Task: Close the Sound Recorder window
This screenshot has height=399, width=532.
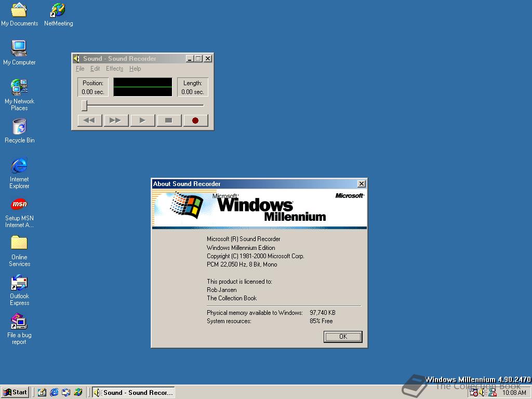Action: click(x=208, y=58)
